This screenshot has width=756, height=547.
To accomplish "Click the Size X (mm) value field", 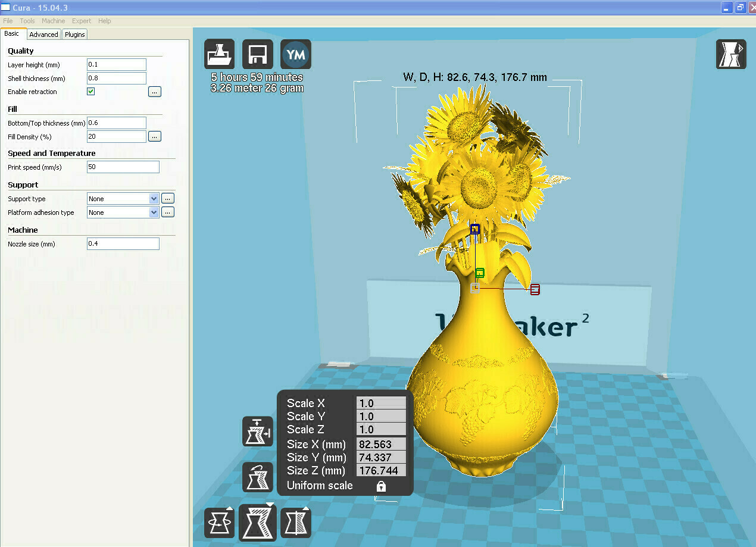I will (381, 444).
